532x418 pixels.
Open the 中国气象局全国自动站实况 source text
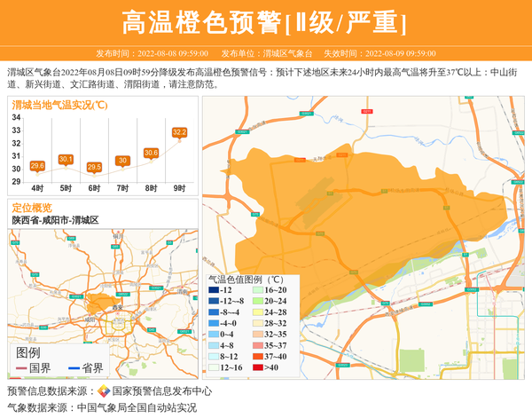[137, 407]
